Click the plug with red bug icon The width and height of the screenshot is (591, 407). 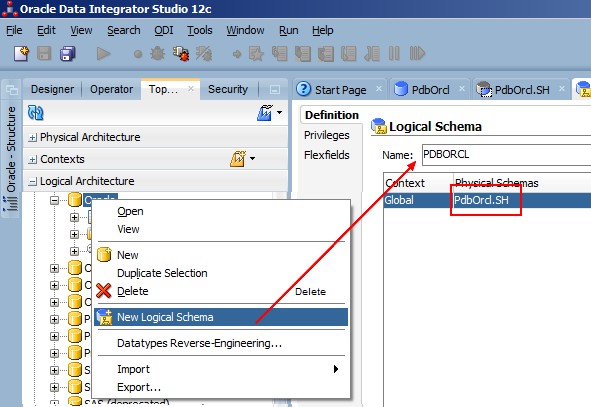coord(181,54)
